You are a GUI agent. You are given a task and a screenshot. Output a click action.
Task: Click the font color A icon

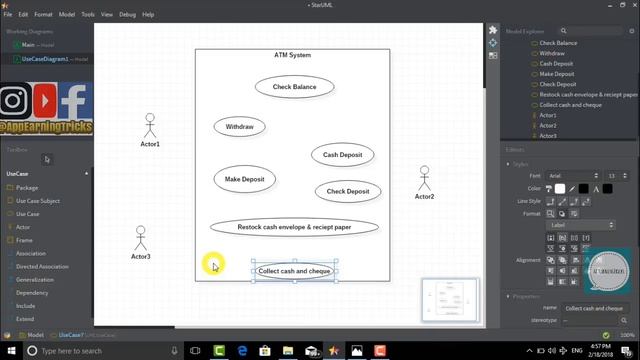(596, 189)
